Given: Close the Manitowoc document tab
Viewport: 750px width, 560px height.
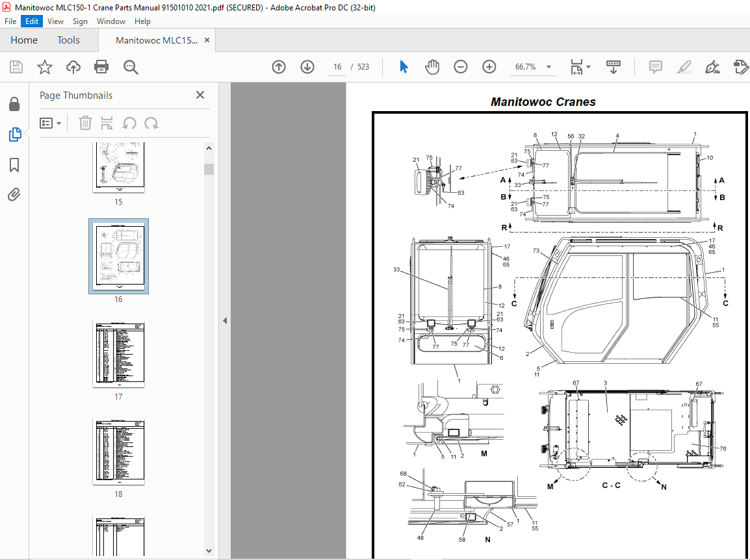Looking at the screenshot, I should tap(207, 40).
